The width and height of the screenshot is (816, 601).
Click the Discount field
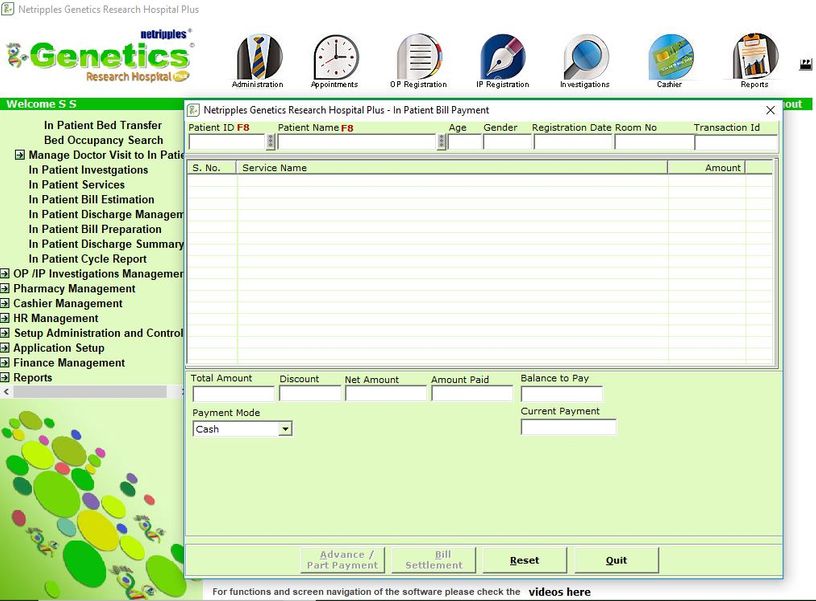point(310,393)
